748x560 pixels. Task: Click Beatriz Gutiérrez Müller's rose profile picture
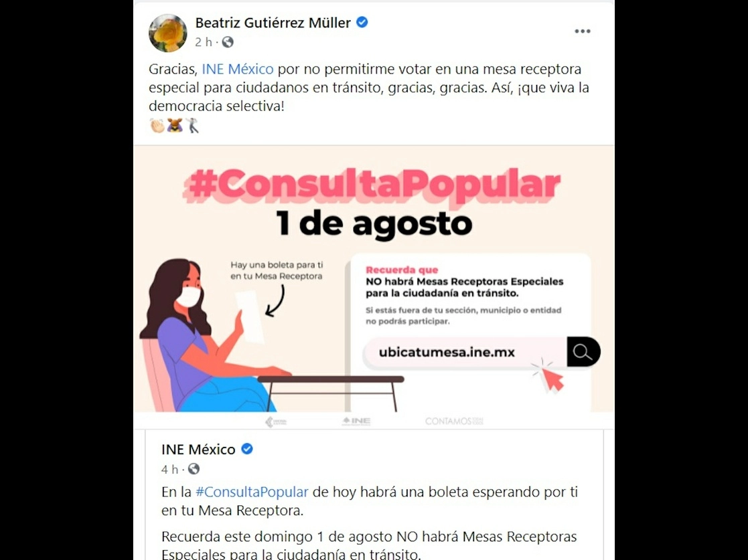[x=167, y=32]
